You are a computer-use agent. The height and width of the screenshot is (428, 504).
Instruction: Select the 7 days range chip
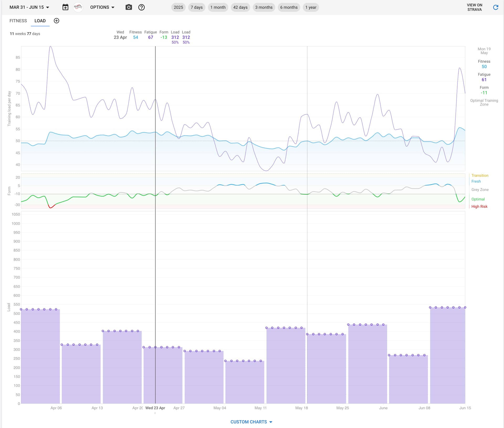(x=196, y=7)
